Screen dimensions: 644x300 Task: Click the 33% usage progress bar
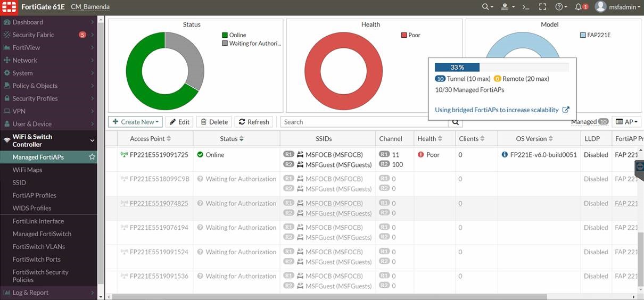tap(501, 67)
